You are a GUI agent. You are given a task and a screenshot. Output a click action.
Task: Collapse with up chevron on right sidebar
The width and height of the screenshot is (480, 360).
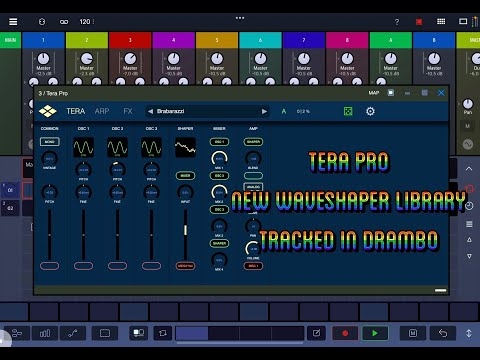(x=469, y=169)
